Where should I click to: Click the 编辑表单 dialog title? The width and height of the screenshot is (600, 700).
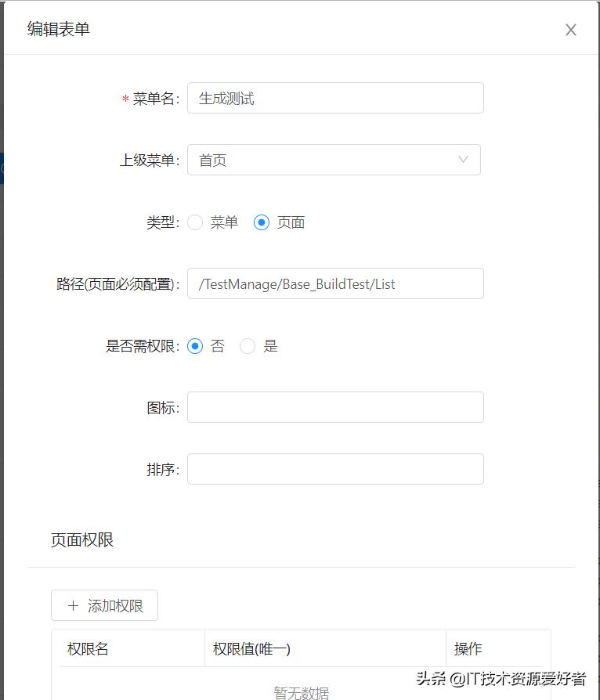pos(58,30)
